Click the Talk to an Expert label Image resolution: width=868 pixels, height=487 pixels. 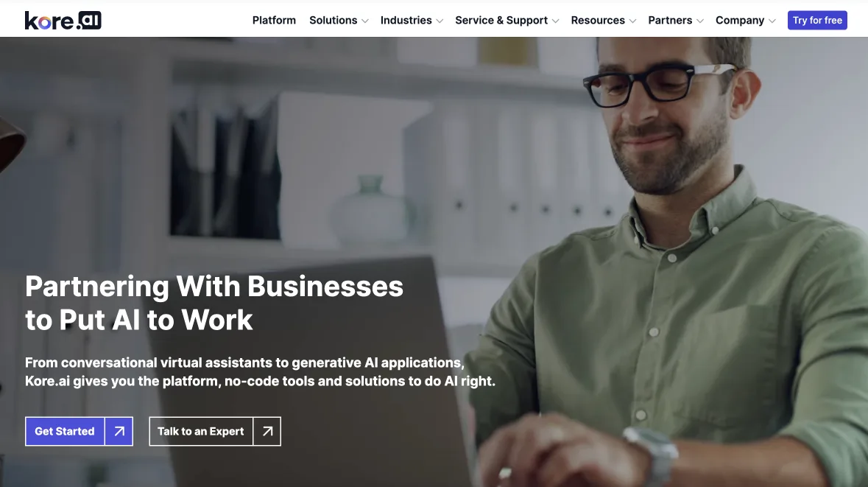click(x=200, y=431)
